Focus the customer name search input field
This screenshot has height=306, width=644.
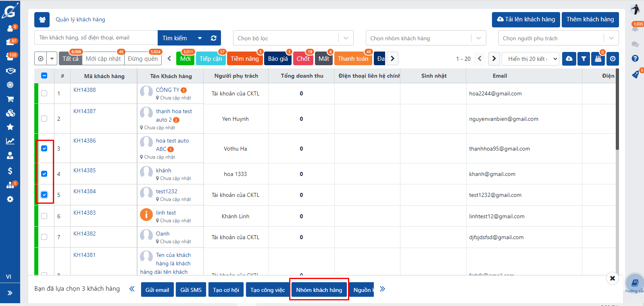coord(96,38)
